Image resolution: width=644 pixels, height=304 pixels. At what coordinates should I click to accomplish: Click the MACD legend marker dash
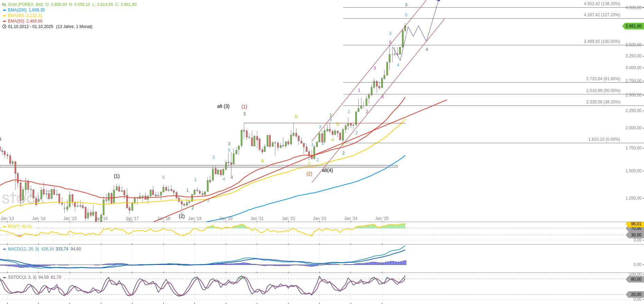click(x=4, y=249)
